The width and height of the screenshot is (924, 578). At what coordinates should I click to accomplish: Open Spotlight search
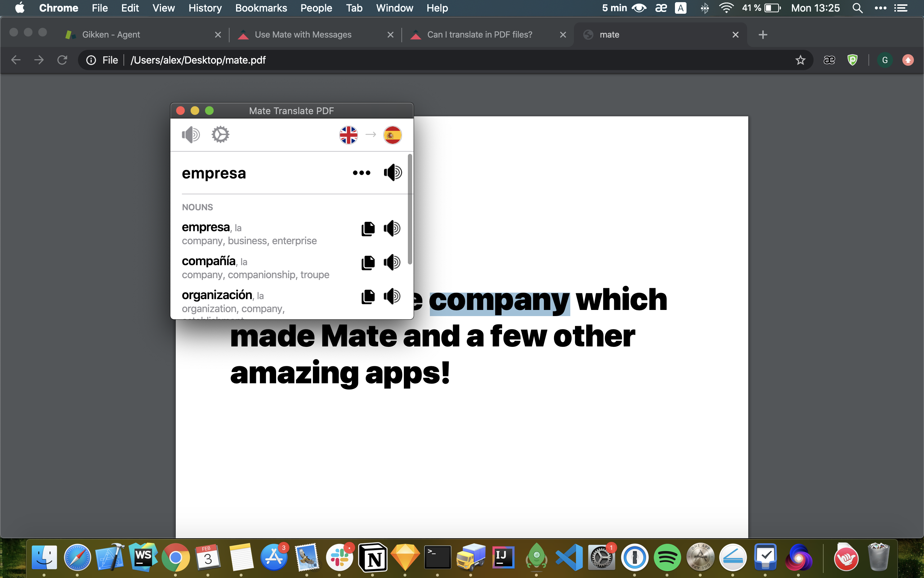click(857, 8)
